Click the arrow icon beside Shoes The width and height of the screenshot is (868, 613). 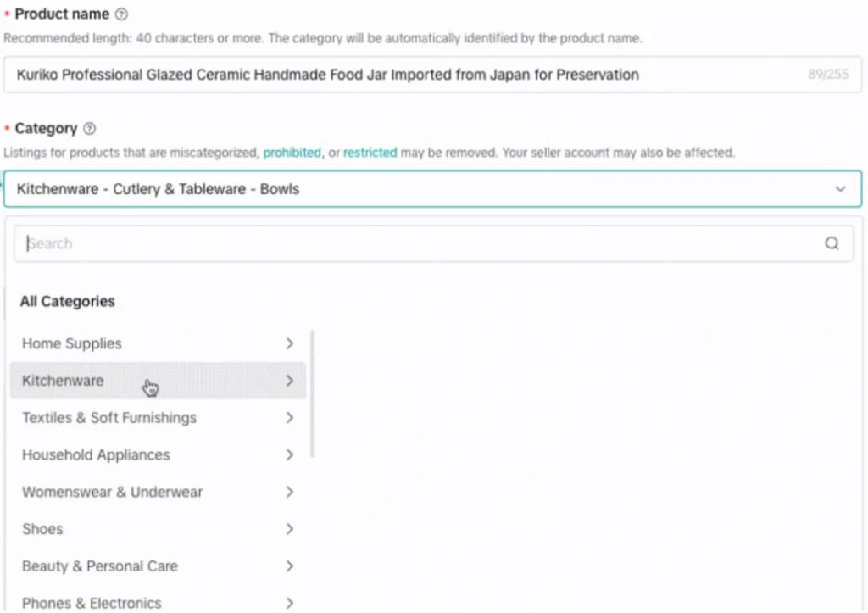point(289,529)
